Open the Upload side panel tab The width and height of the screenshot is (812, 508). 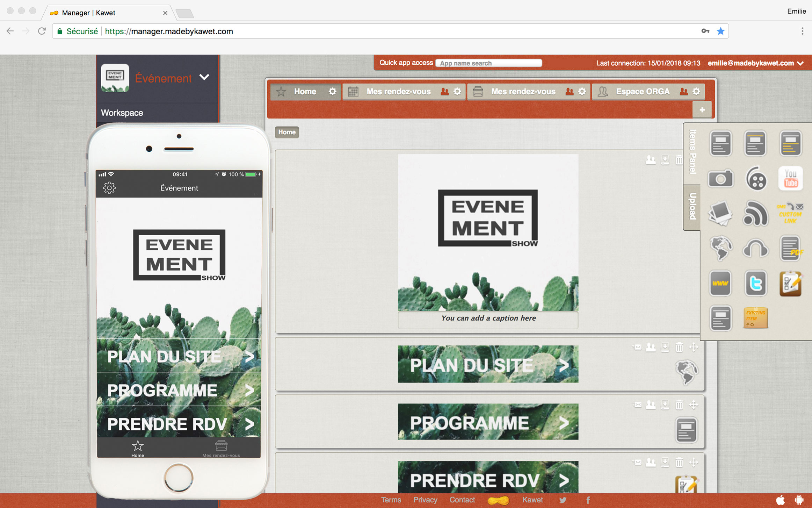tap(692, 207)
